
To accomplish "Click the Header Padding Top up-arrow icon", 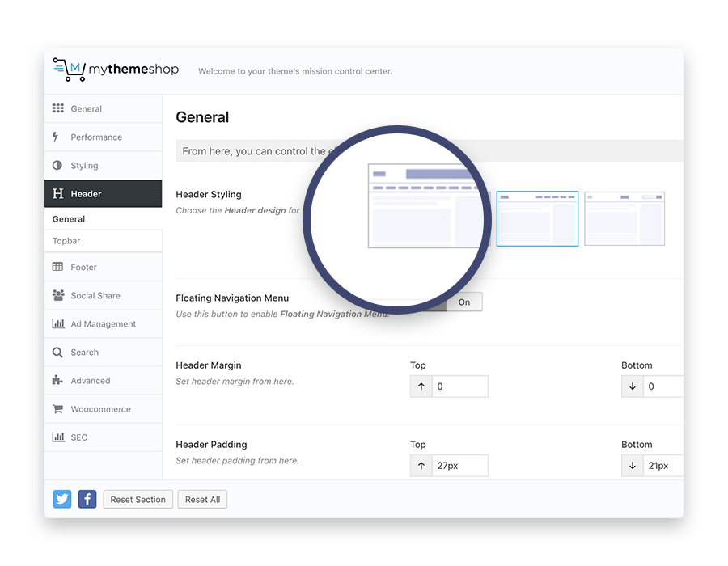I will tap(421, 465).
